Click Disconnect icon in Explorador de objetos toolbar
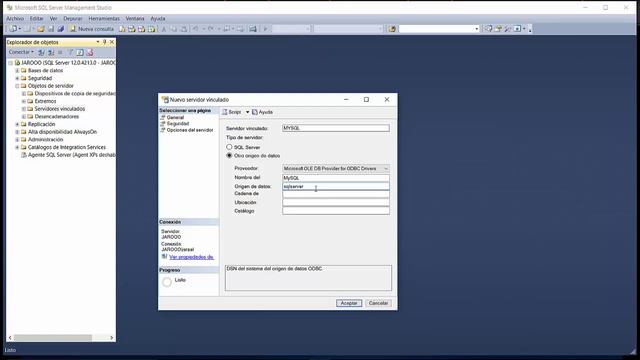Viewport: 640px width, 360px height. click(x=51, y=52)
